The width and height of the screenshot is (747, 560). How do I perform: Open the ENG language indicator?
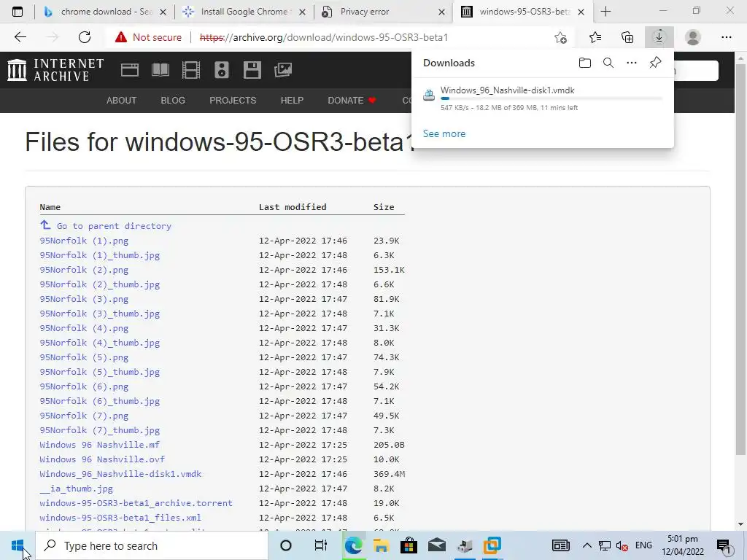643,545
